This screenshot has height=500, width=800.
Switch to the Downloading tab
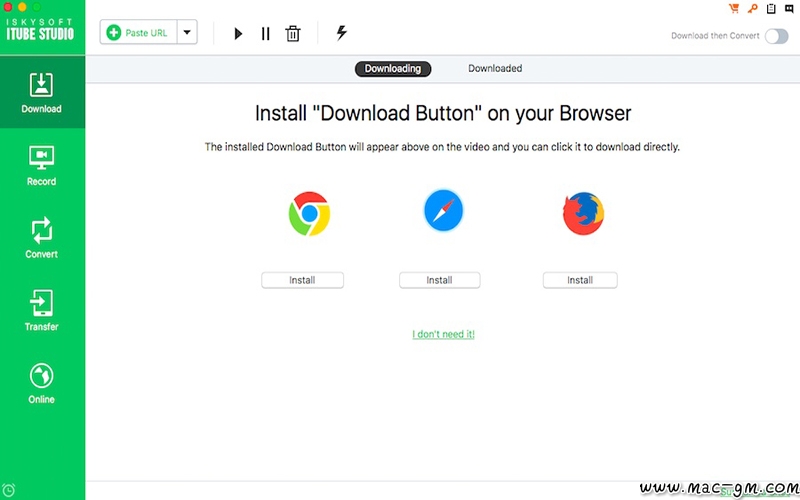point(393,69)
